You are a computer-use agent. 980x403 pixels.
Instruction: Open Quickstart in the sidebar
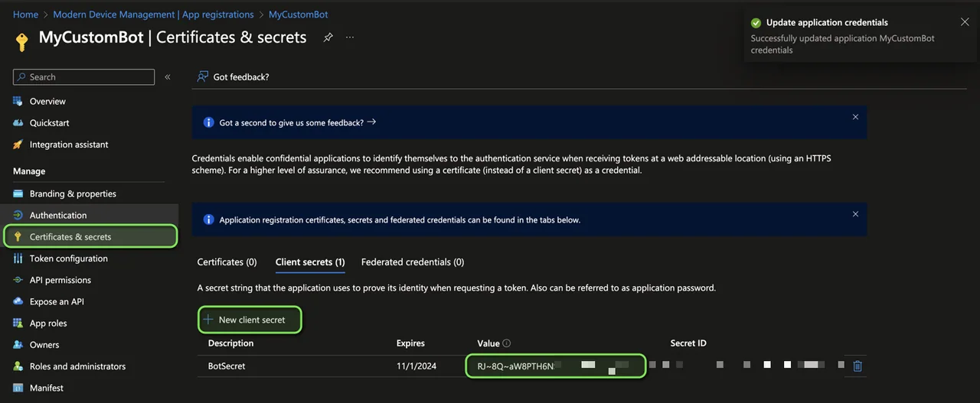(49, 123)
